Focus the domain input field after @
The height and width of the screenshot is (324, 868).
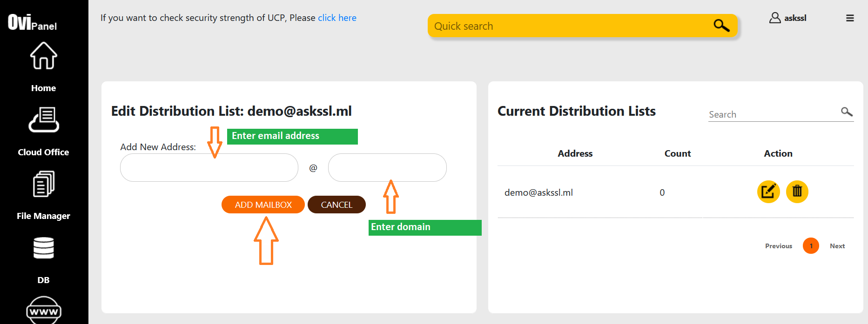[387, 168]
